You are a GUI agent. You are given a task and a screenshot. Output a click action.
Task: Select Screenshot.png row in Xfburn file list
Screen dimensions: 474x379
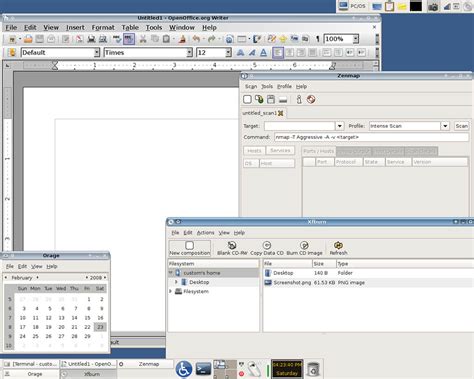tap(368, 282)
